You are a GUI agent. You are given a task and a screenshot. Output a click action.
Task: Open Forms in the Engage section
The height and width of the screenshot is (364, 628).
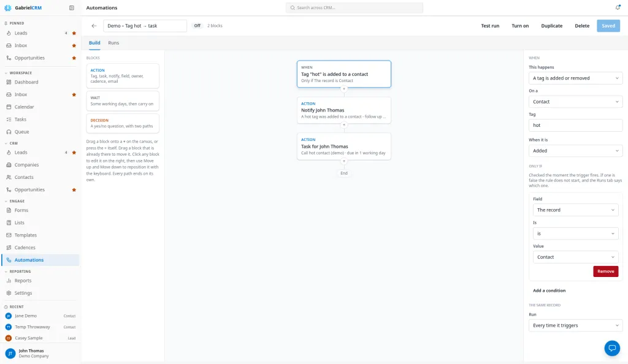pos(21,210)
